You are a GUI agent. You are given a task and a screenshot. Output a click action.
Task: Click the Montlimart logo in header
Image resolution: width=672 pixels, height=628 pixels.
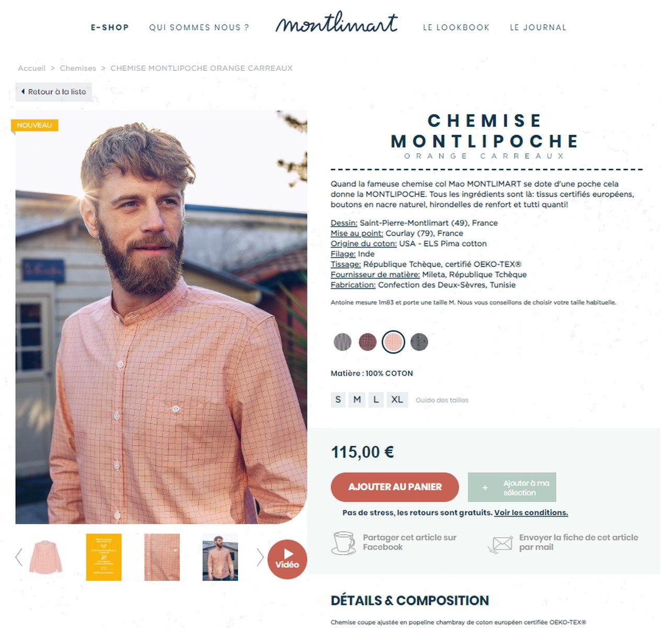pyautogui.click(x=336, y=23)
